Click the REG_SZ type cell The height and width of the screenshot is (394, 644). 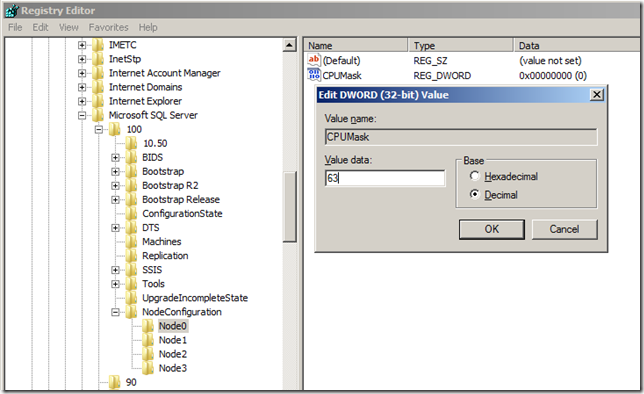click(x=430, y=61)
